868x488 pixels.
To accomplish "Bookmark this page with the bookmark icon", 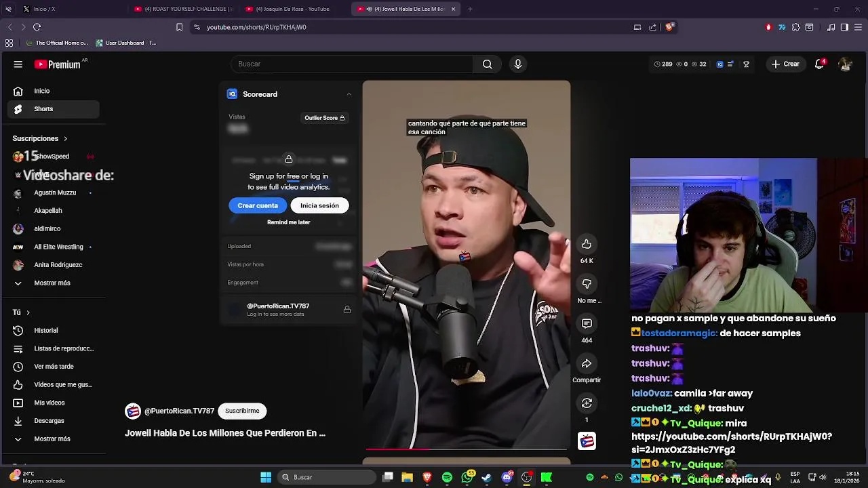I will click(179, 27).
